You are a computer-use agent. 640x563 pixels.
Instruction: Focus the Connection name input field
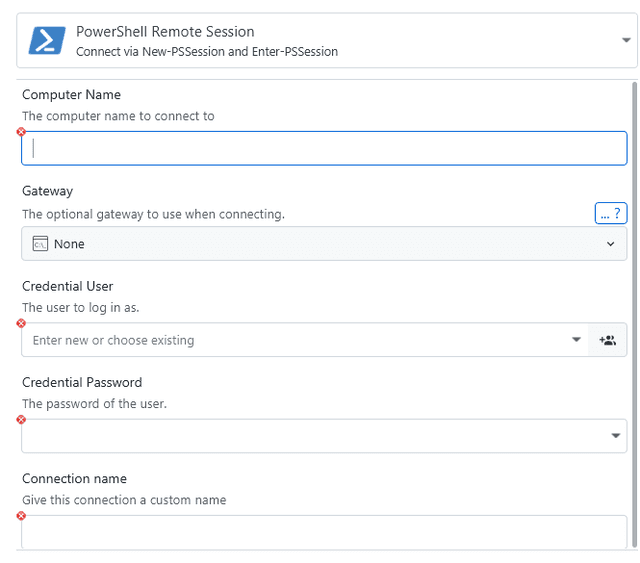(x=324, y=532)
